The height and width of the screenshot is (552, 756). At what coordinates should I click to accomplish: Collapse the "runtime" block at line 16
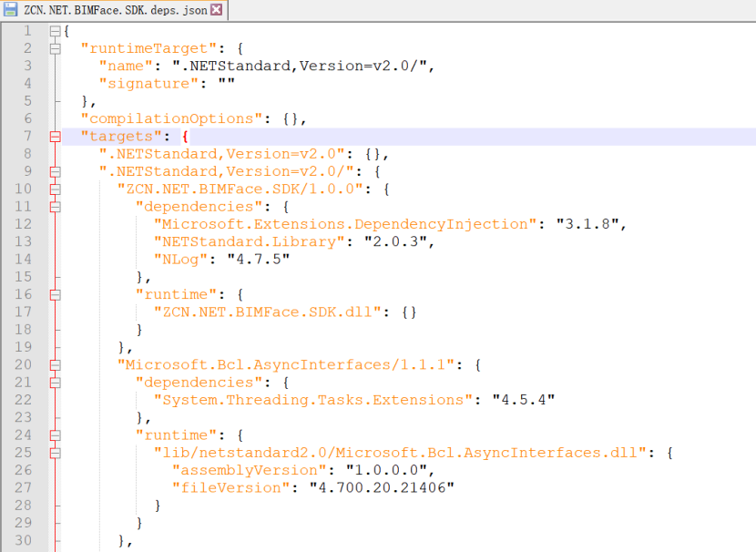point(55,294)
